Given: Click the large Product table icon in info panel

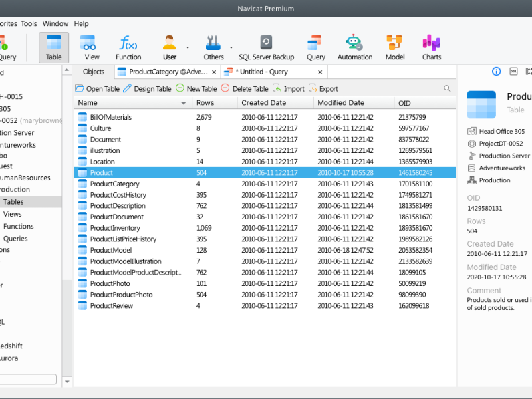Looking at the screenshot, I should pyautogui.click(x=481, y=104).
